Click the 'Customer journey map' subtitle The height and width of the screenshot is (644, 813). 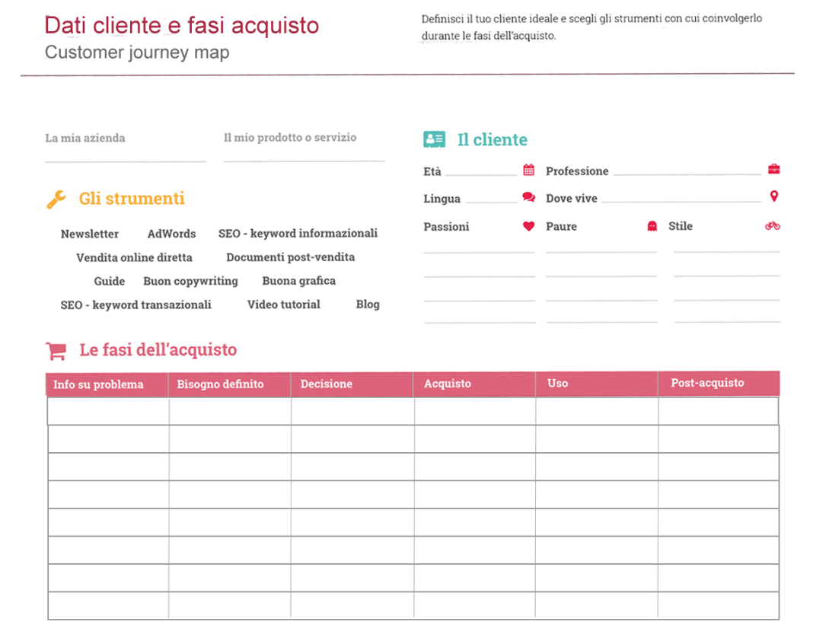pos(137,53)
